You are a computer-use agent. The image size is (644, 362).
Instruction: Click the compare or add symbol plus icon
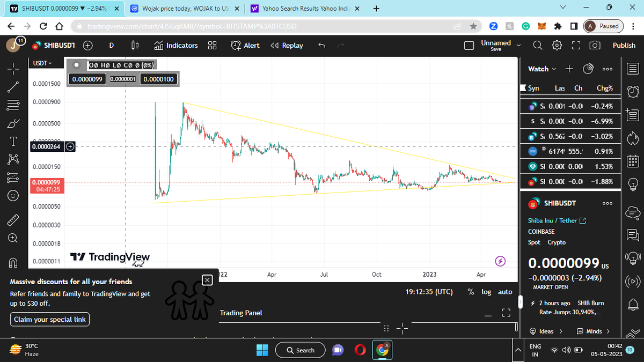coord(87,46)
